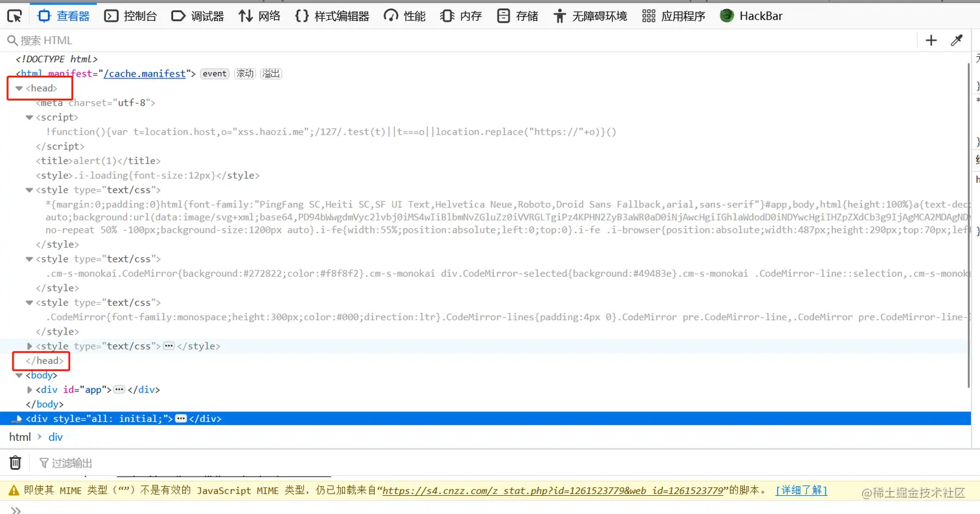Screen dimensions: 980x514
Task: Open the 详细了解 learn more link
Action: (x=801, y=491)
